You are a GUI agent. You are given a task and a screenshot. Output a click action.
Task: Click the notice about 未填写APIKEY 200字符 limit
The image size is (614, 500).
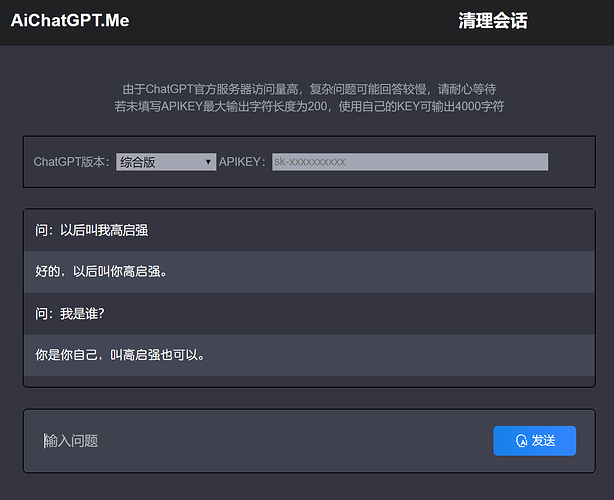tap(308, 106)
